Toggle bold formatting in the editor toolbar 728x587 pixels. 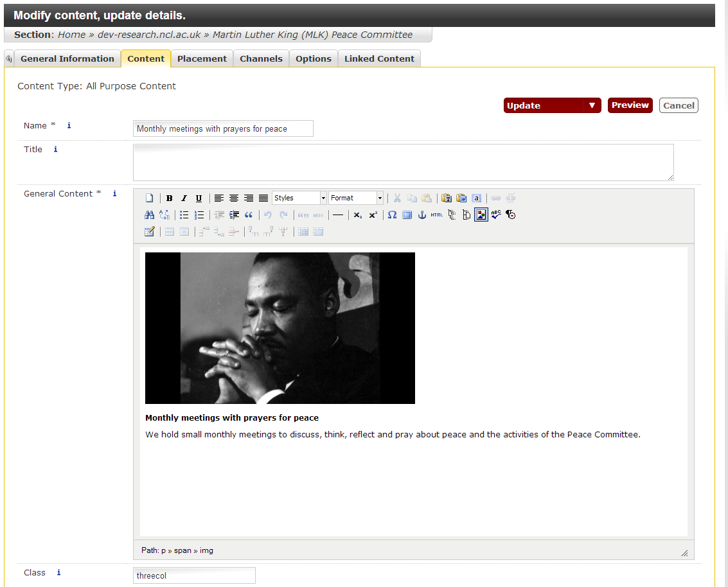(x=170, y=198)
